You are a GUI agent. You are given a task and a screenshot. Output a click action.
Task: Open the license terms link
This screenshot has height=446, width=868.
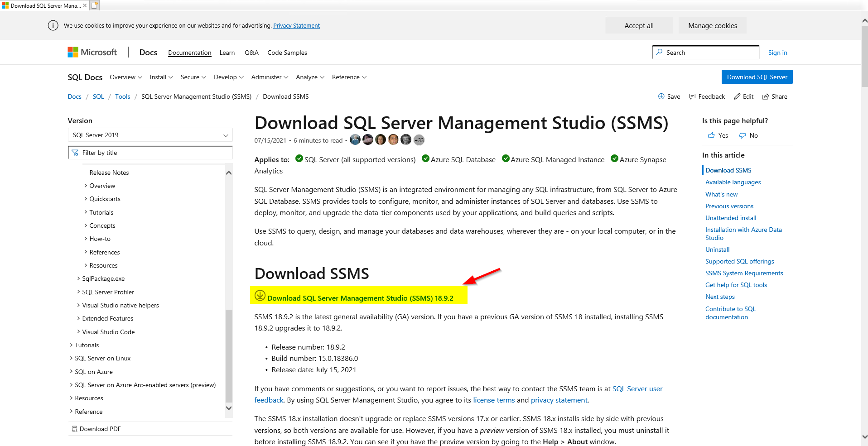pyautogui.click(x=494, y=400)
